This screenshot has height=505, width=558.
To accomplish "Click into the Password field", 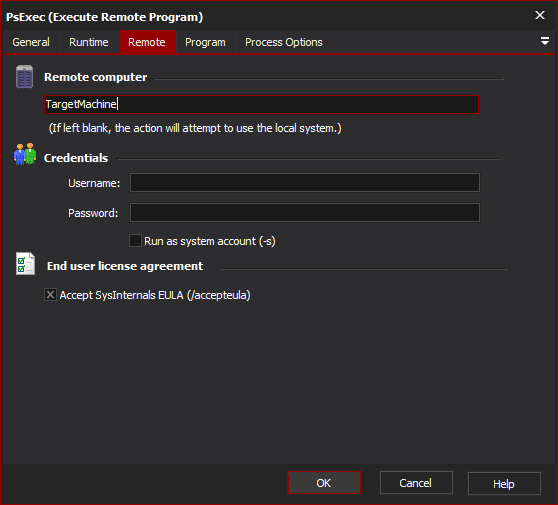I will [305, 212].
